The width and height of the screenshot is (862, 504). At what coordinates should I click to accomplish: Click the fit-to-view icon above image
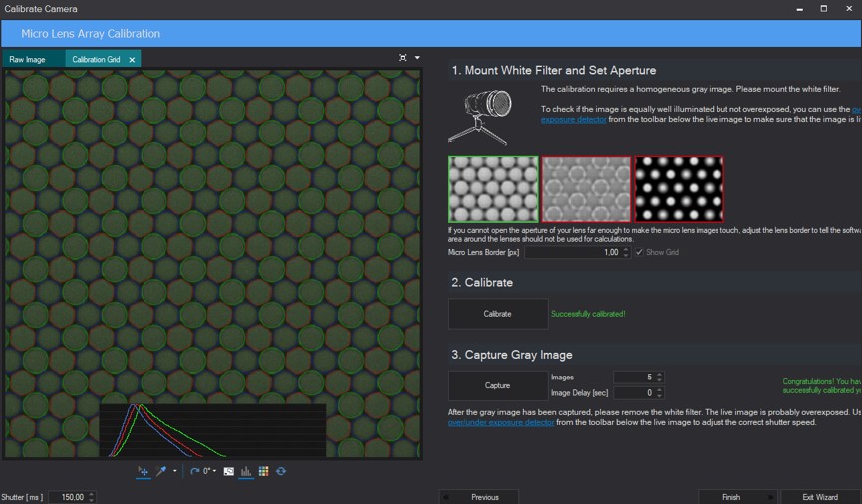tap(403, 58)
